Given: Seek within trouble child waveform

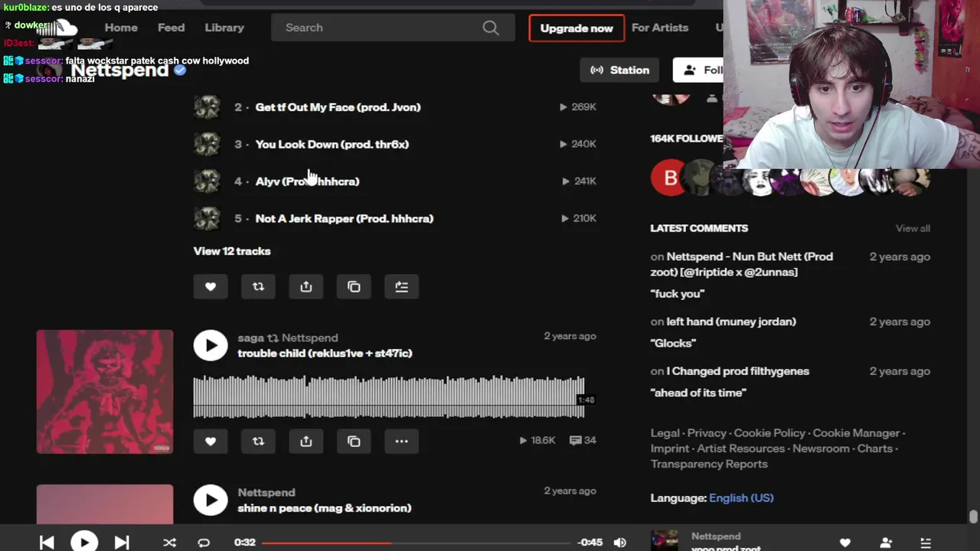Looking at the screenshot, I should pos(389,396).
